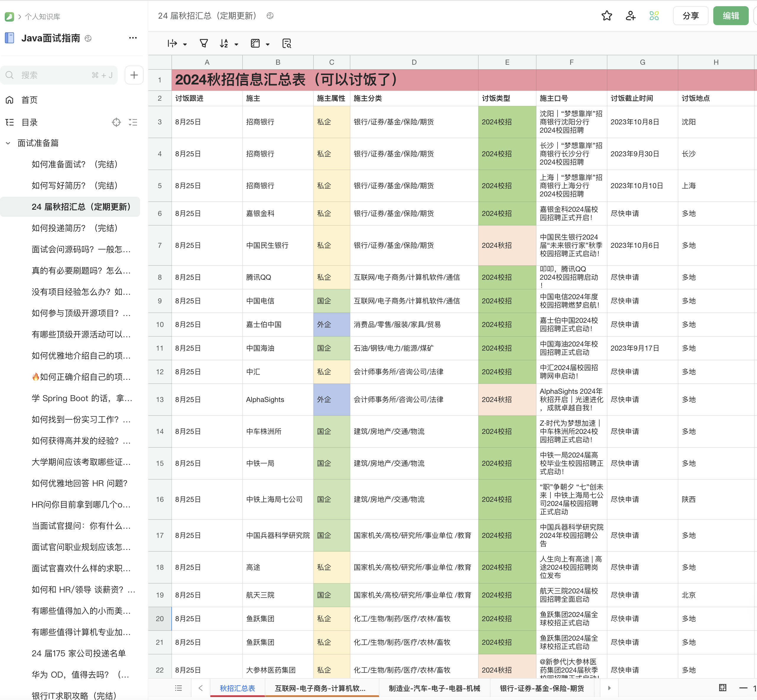The height and width of the screenshot is (700, 757).
Task: Click the 分享 share button
Action: click(x=690, y=16)
